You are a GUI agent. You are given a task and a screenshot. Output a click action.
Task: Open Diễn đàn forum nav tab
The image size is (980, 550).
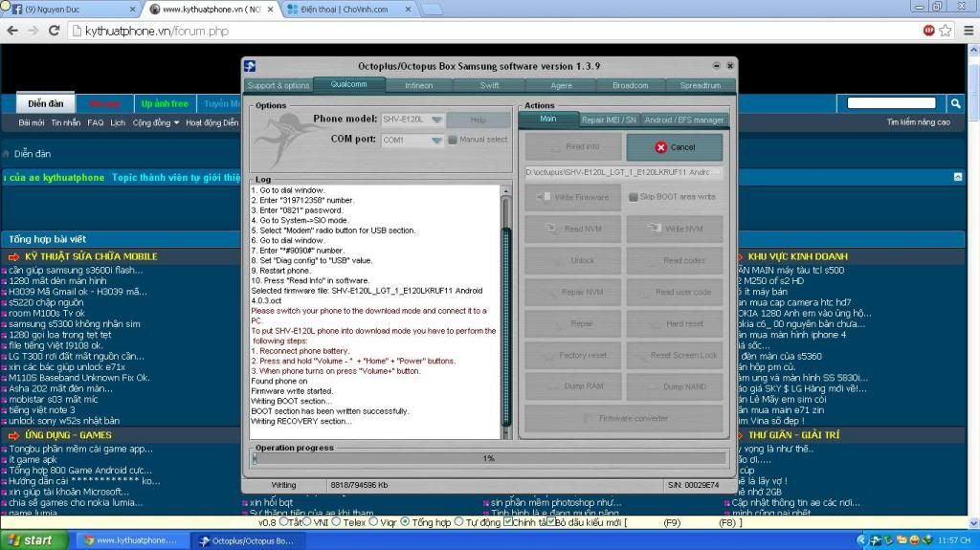coord(46,103)
